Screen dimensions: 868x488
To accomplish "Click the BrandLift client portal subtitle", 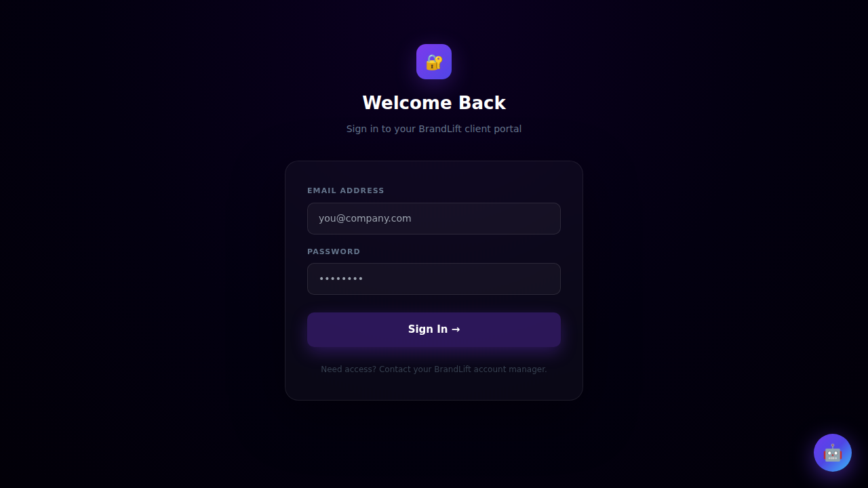I will pos(434,129).
